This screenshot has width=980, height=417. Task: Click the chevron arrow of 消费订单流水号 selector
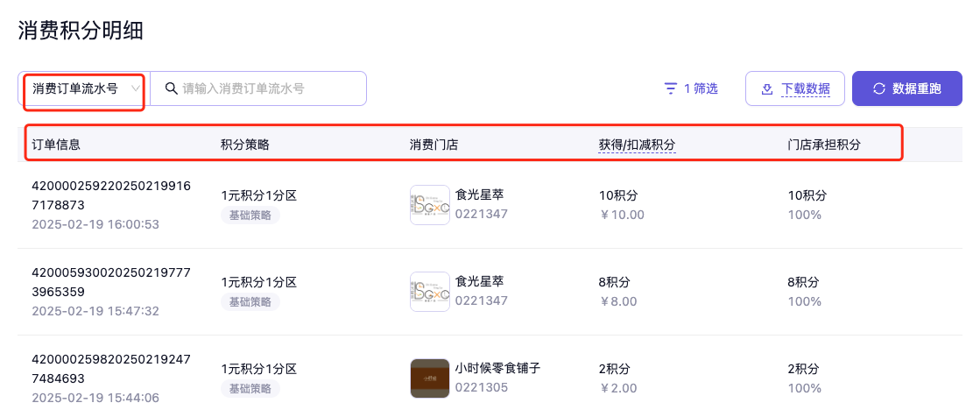[136, 88]
